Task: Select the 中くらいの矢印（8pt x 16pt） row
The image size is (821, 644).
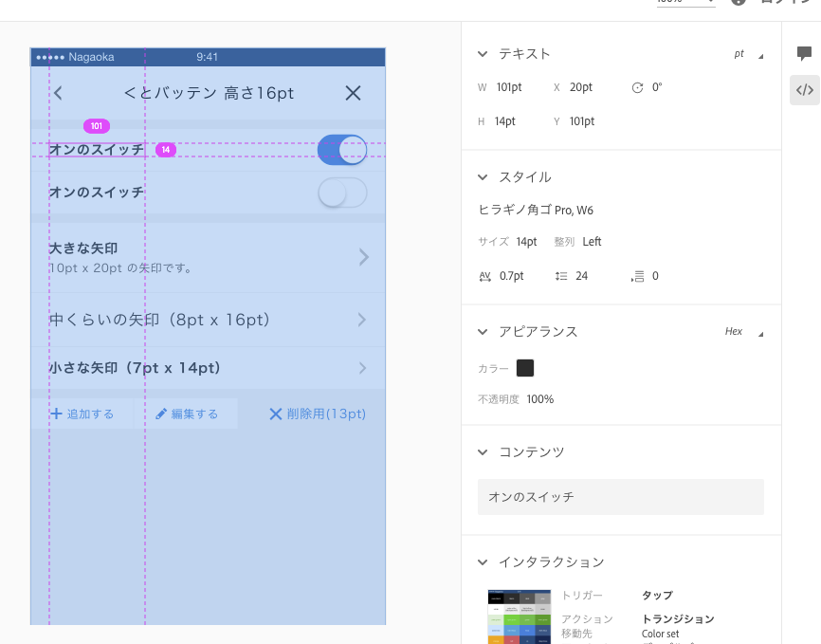Action: [x=209, y=320]
